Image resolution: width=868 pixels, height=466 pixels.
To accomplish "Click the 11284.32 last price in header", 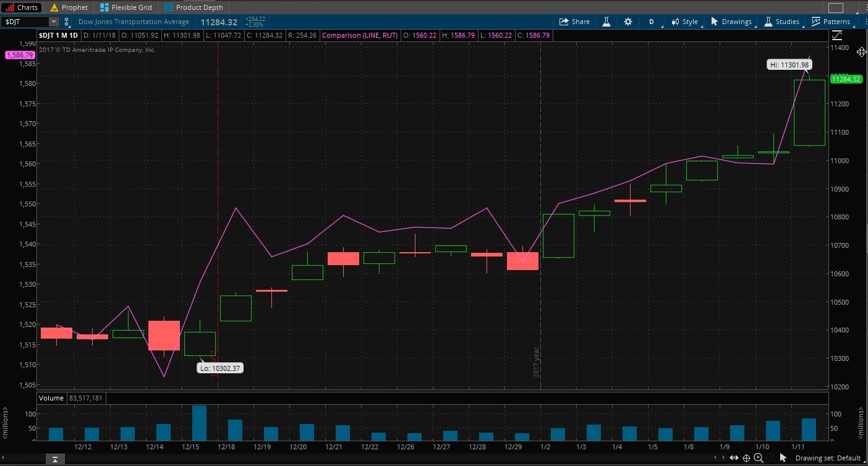I will (x=219, y=22).
